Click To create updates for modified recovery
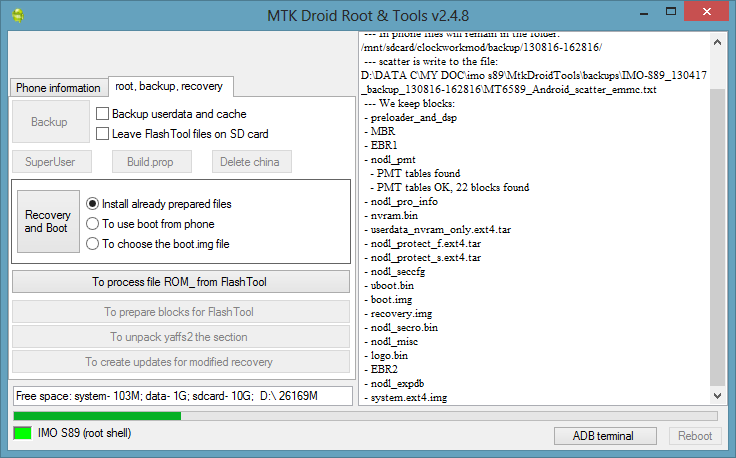The width and height of the screenshot is (736, 458). pos(181,362)
